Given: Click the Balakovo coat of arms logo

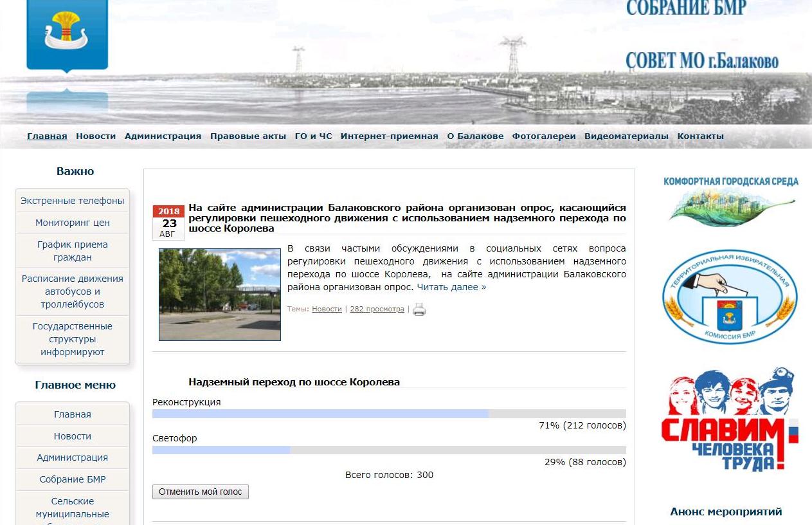Looking at the screenshot, I should click(x=67, y=35).
